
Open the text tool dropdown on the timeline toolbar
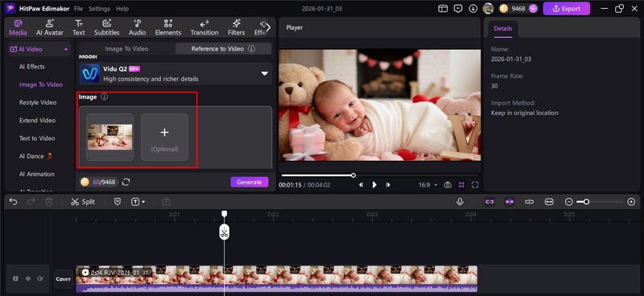click(x=138, y=202)
